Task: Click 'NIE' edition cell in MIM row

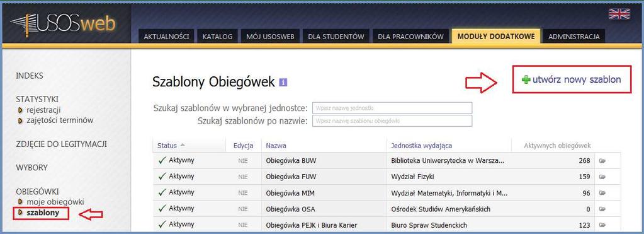Action: tap(243, 193)
